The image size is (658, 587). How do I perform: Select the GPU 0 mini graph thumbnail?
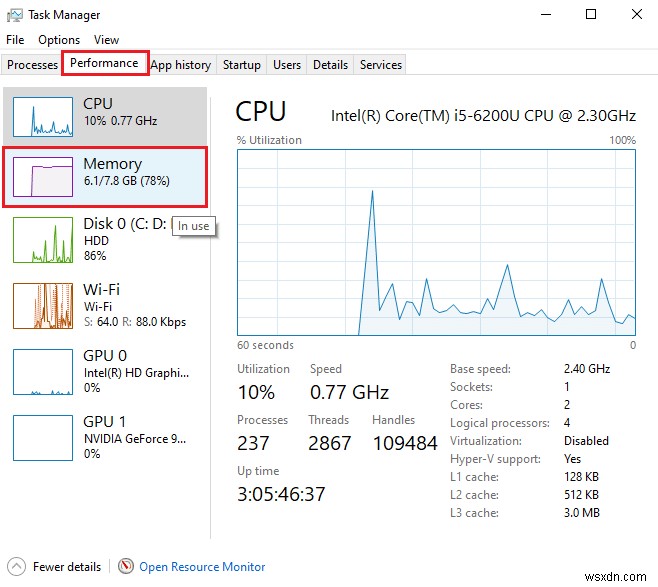(x=43, y=372)
